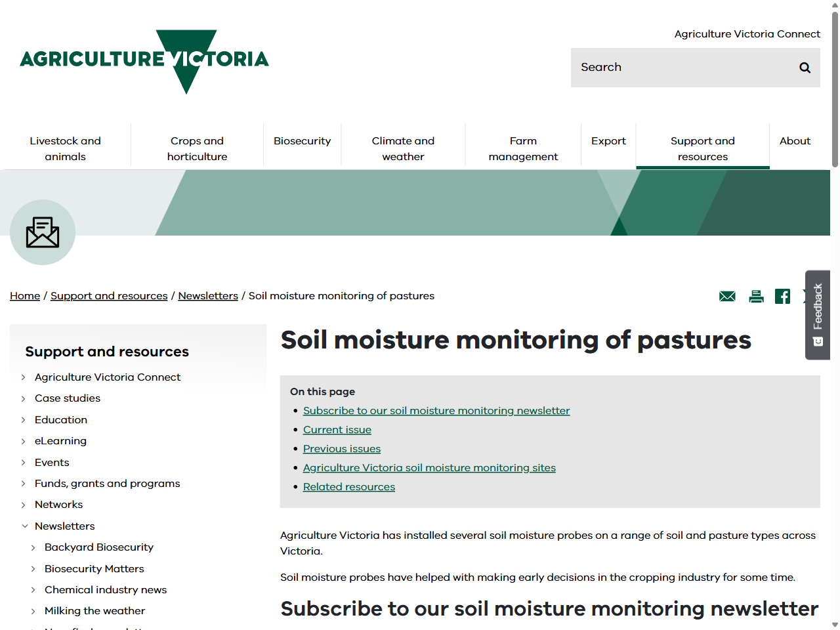Open Biosecurity menu item
Screen dimensions: 840x630
(x=303, y=141)
